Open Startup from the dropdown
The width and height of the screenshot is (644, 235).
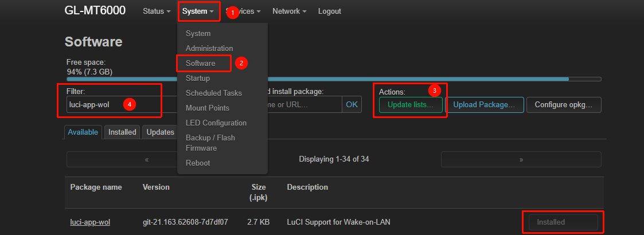pyautogui.click(x=198, y=78)
